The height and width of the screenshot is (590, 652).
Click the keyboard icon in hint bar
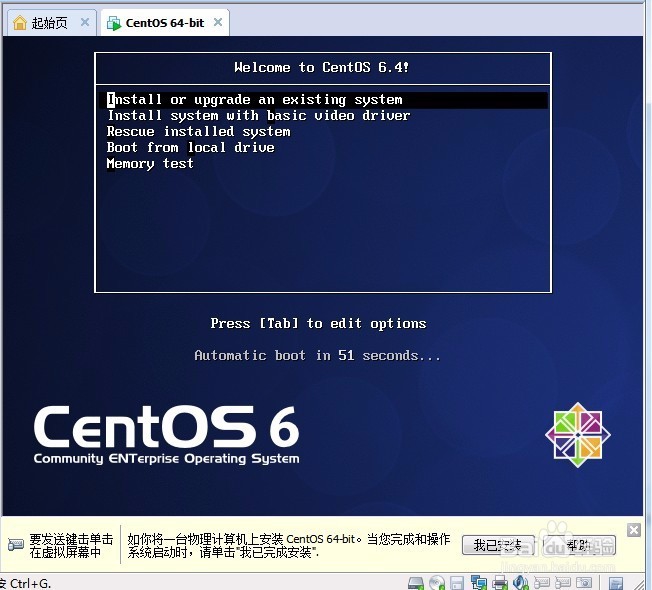coord(16,545)
